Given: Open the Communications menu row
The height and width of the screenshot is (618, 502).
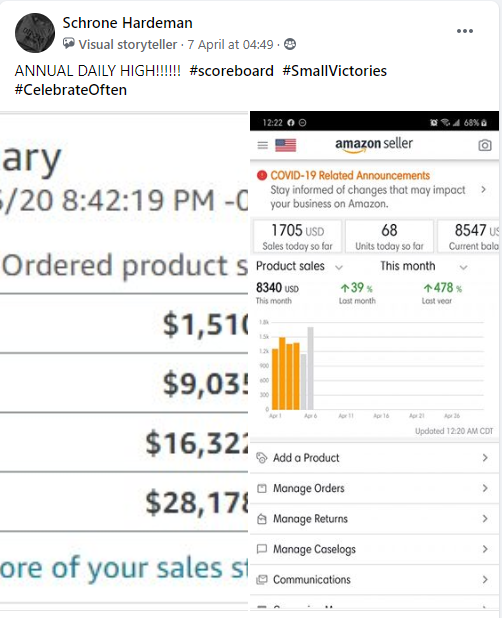Looking at the screenshot, I should pos(374,579).
